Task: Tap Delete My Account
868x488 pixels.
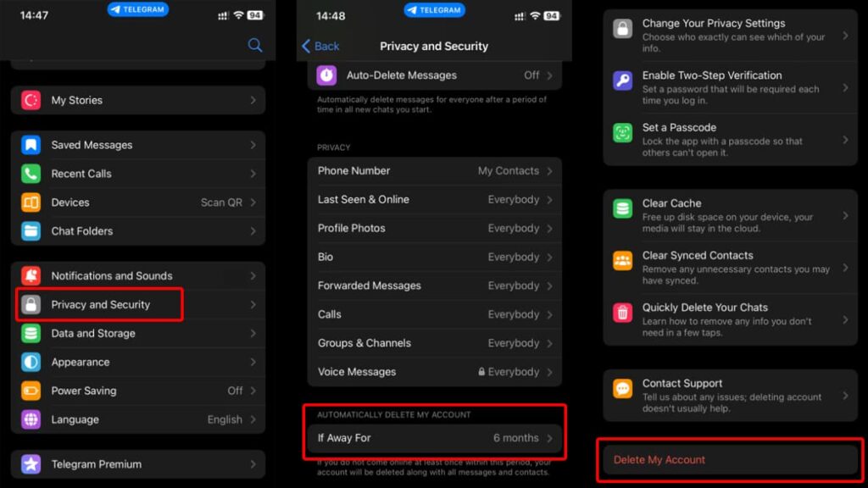Action: click(729, 460)
